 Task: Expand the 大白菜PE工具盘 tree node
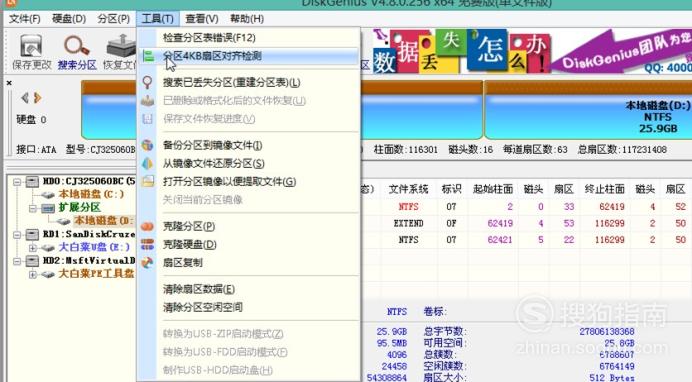click(x=33, y=274)
